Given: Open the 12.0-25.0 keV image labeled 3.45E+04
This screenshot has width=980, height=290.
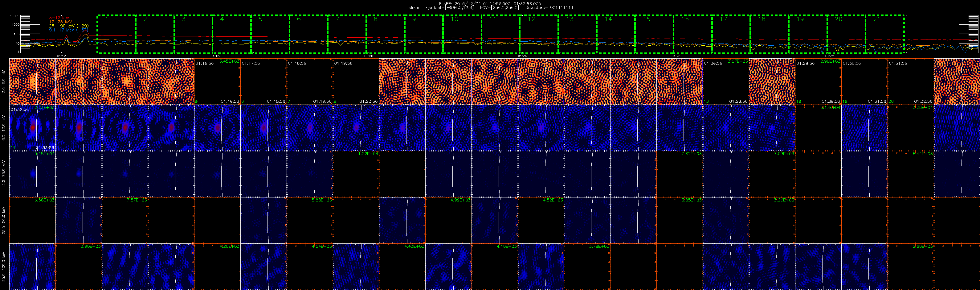Looking at the screenshot, I should click(32, 174).
